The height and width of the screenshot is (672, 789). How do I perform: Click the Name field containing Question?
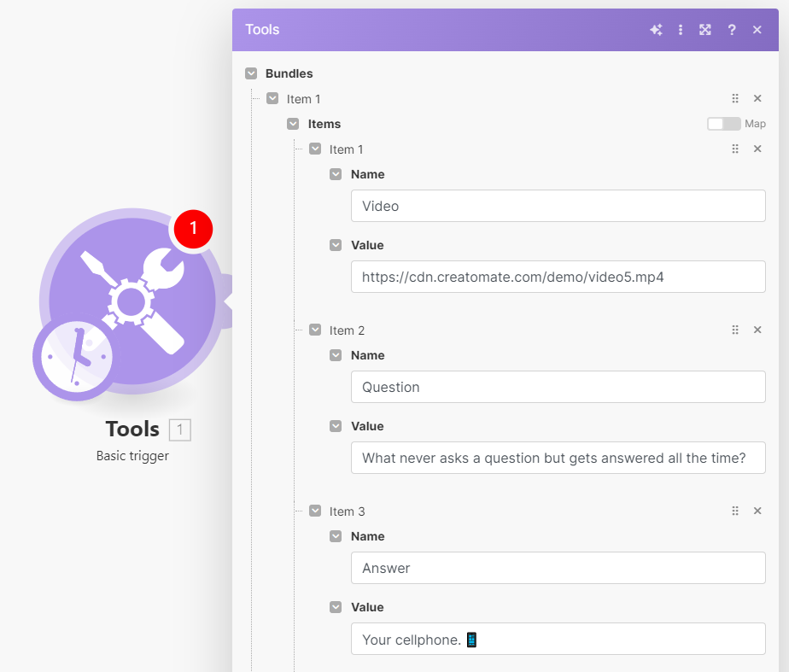pyautogui.click(x=558, y=387)
